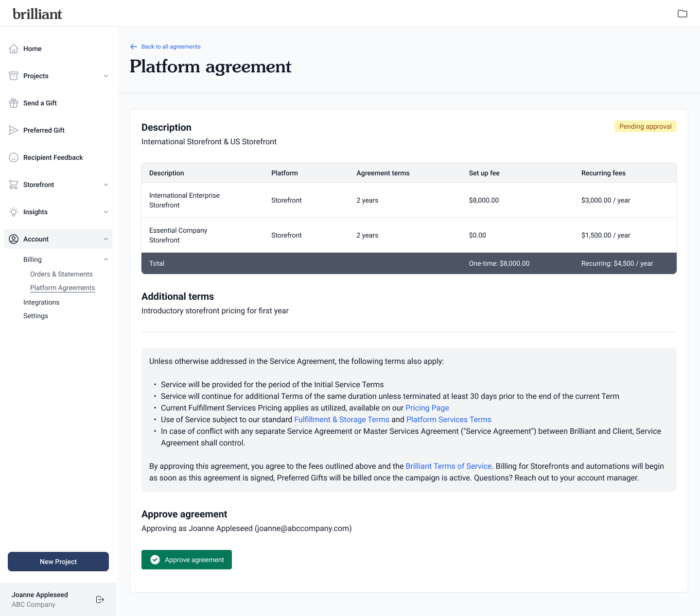The image size is (700, 616).
Task: Click the Storefront shopping cart icon
Action: [14, 185]
